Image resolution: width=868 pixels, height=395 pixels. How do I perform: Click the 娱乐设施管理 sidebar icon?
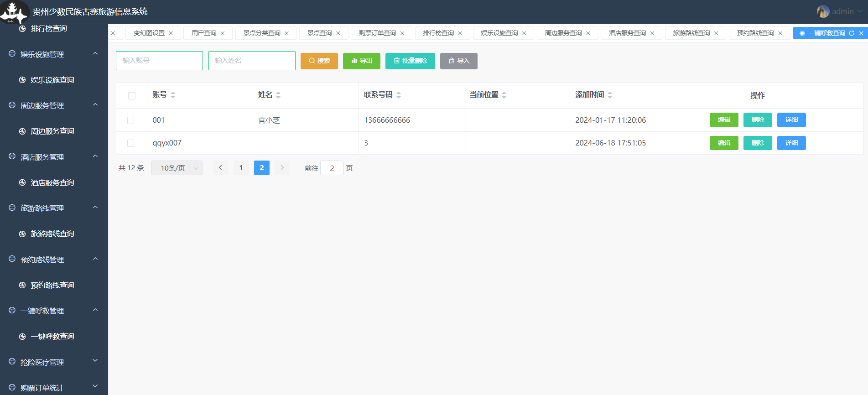[12, 54]
